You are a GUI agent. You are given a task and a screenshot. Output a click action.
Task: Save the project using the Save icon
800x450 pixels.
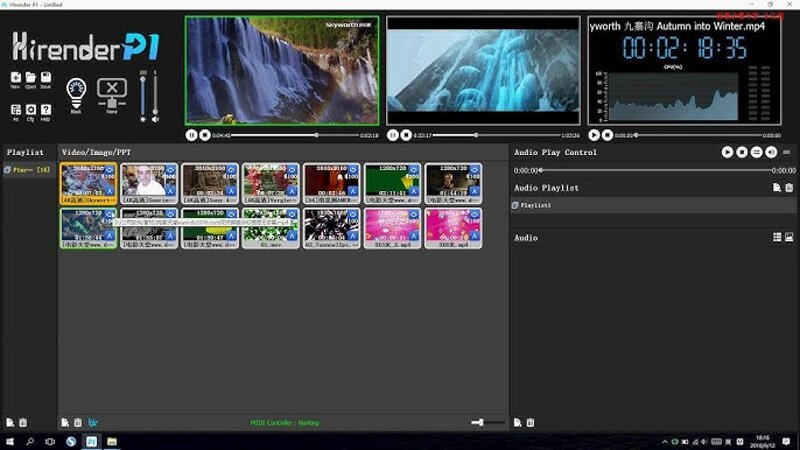point(46,78)
